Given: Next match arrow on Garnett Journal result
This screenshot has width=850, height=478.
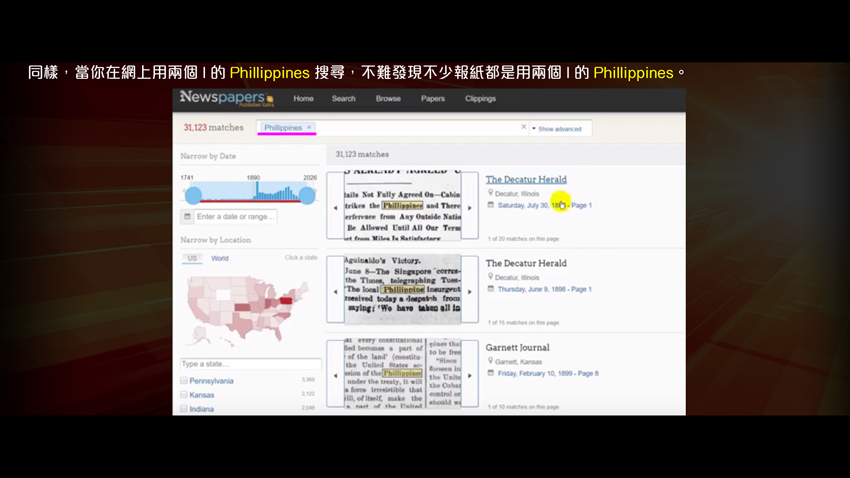Looking at the screenshot, I should coord(470,376).
